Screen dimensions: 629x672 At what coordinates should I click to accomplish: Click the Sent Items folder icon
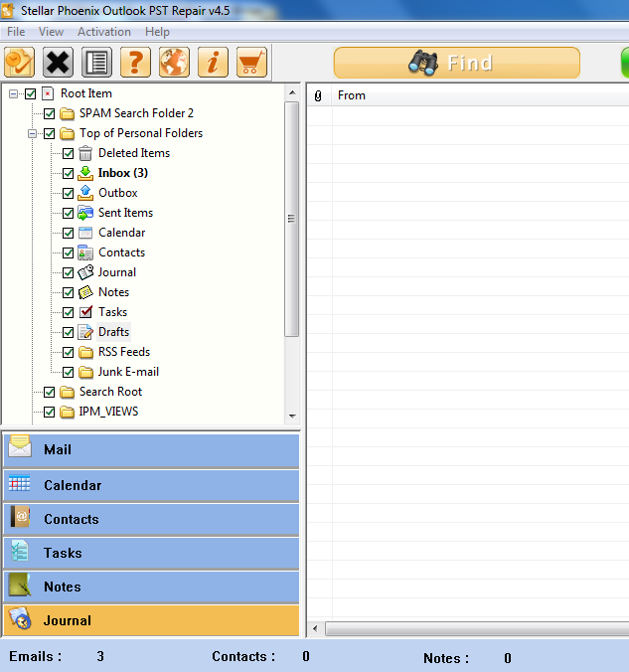[x=85, y=213]
